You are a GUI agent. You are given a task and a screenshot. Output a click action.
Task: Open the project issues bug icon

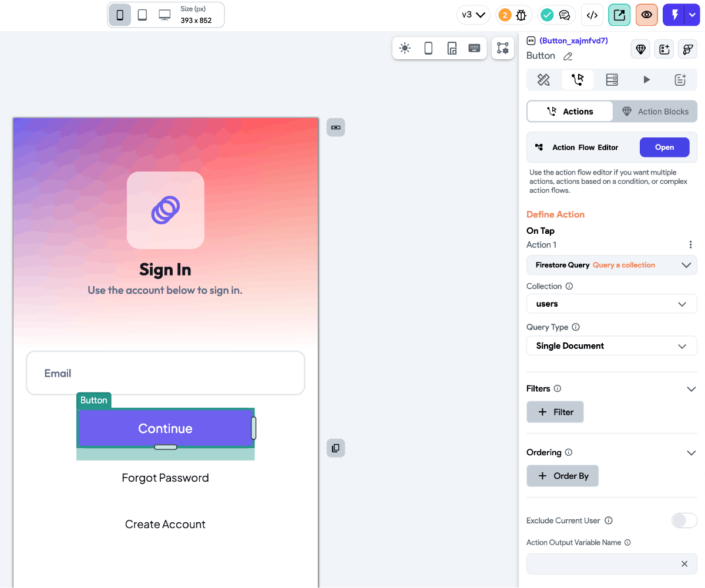pos(521,15)
